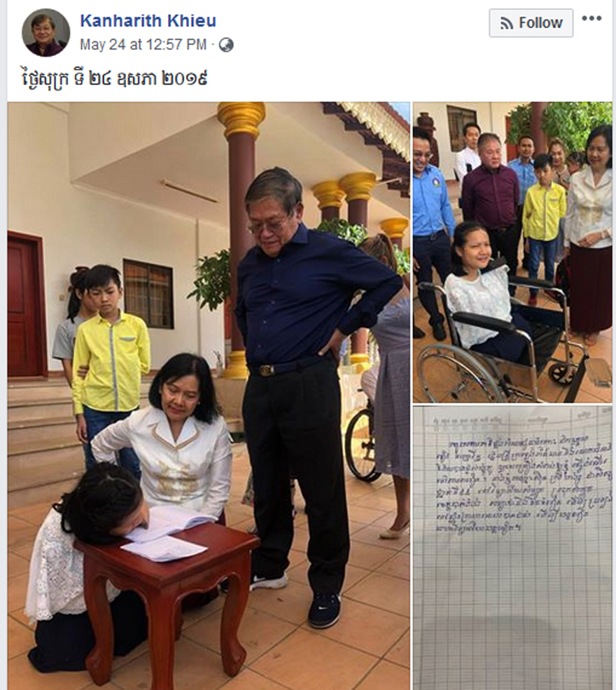Open large photo of man in navy shirt

(209, 396)
